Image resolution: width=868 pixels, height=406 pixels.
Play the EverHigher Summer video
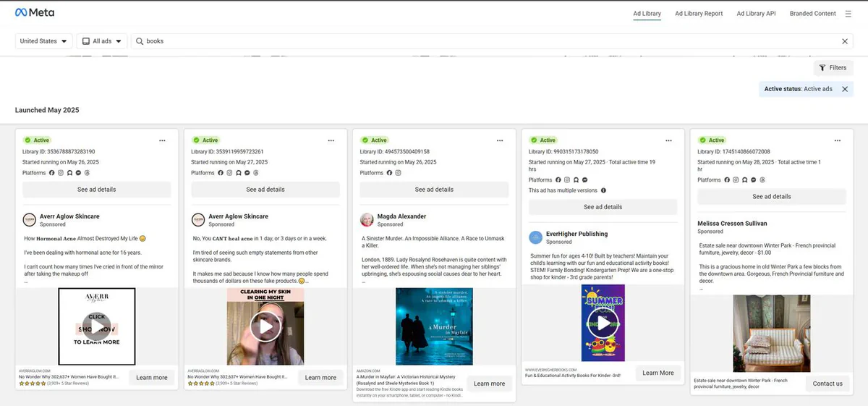point(603,322)
